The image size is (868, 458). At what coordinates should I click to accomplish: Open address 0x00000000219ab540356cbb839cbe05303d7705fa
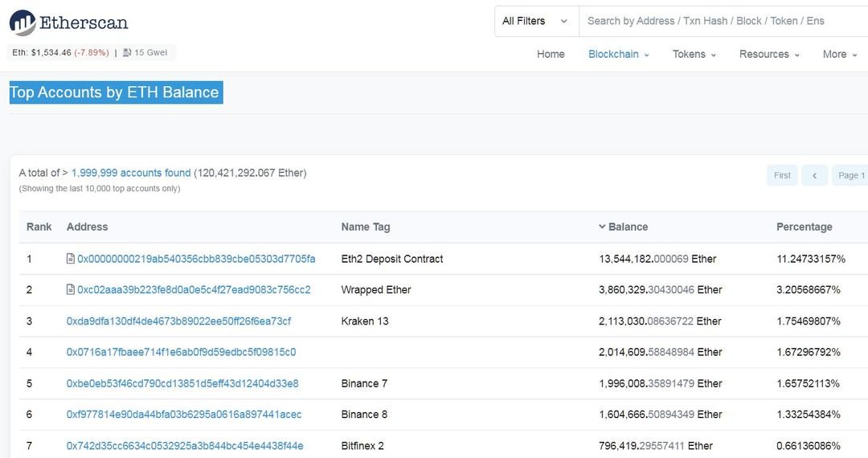[196, 259]
